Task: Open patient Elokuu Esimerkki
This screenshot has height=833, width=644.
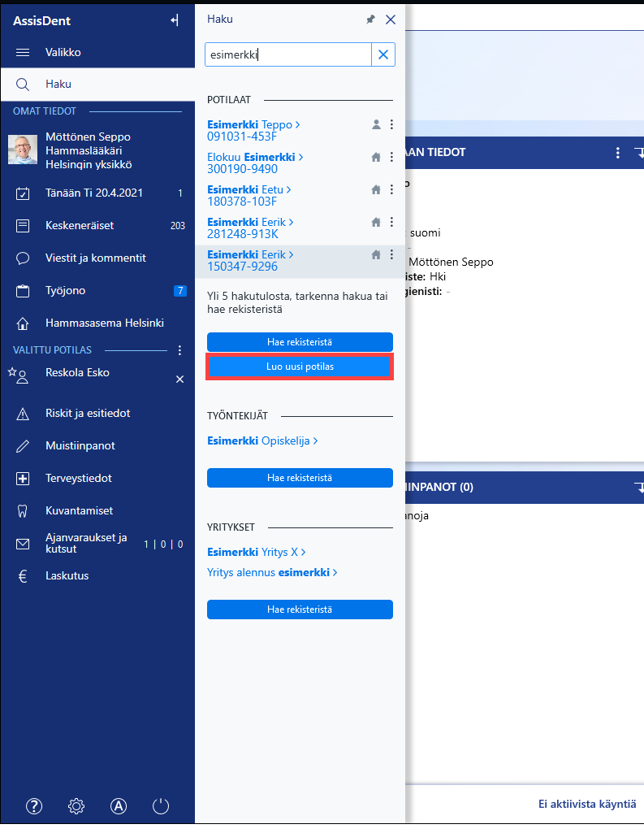Action: tap(255, 163)
